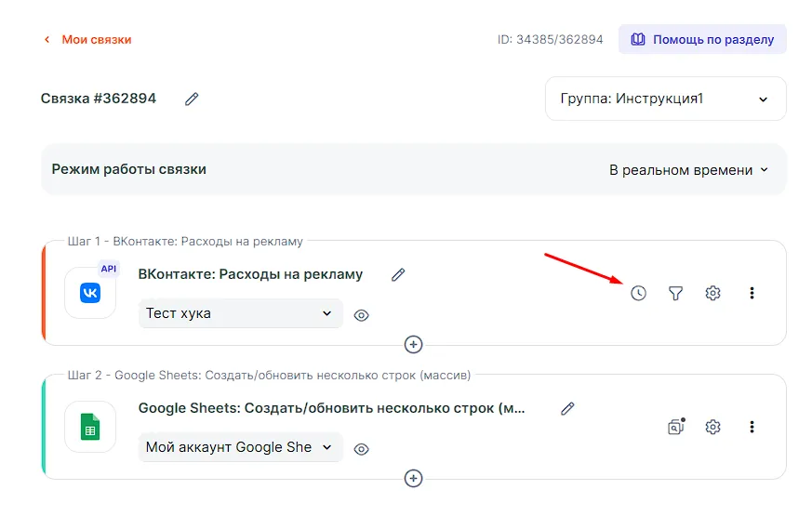Click the Google Sheets app icon
812x516 pixels.
[90, 427]
